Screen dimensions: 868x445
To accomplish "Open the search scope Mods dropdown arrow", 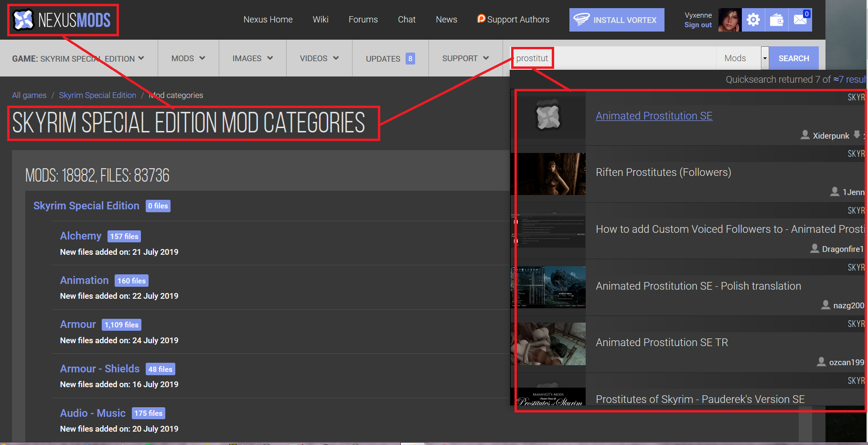I will [765, 58].
